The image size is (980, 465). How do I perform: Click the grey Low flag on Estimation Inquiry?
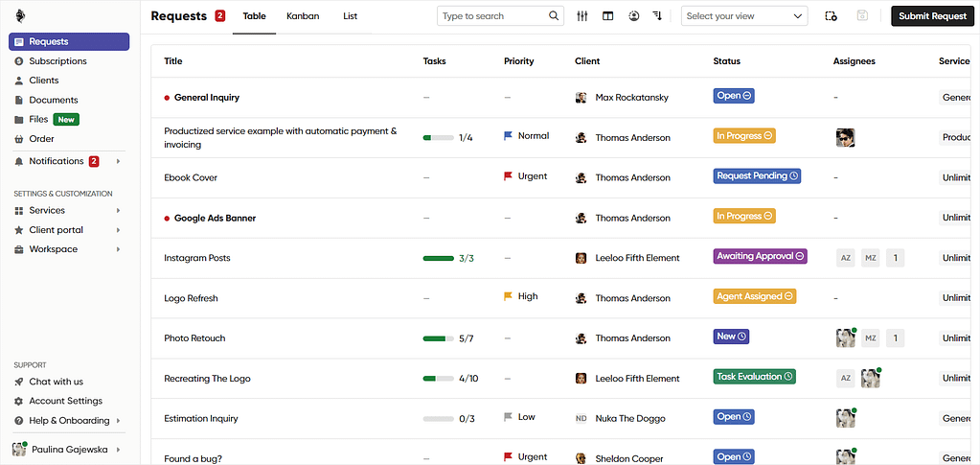(x=508, y=417)
